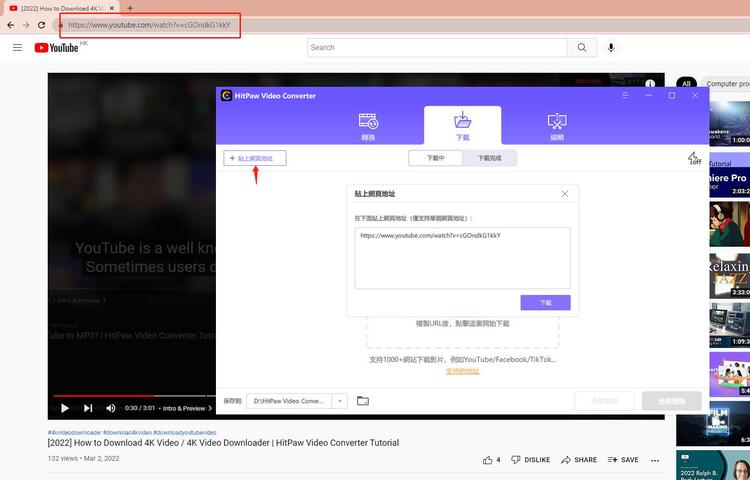Close the YouTube browser tab
This screenshot has width=750, height=480.
pyautogui.click(x=112, y=8)
